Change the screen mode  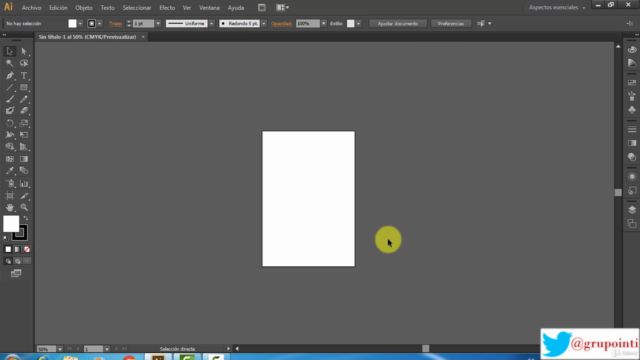coord(16,273)
